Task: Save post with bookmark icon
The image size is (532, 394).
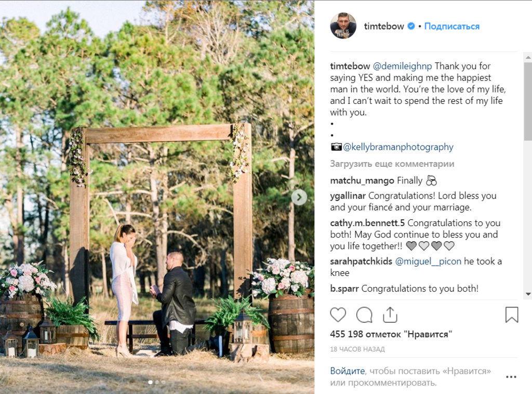Action: [x=512, y=314]
